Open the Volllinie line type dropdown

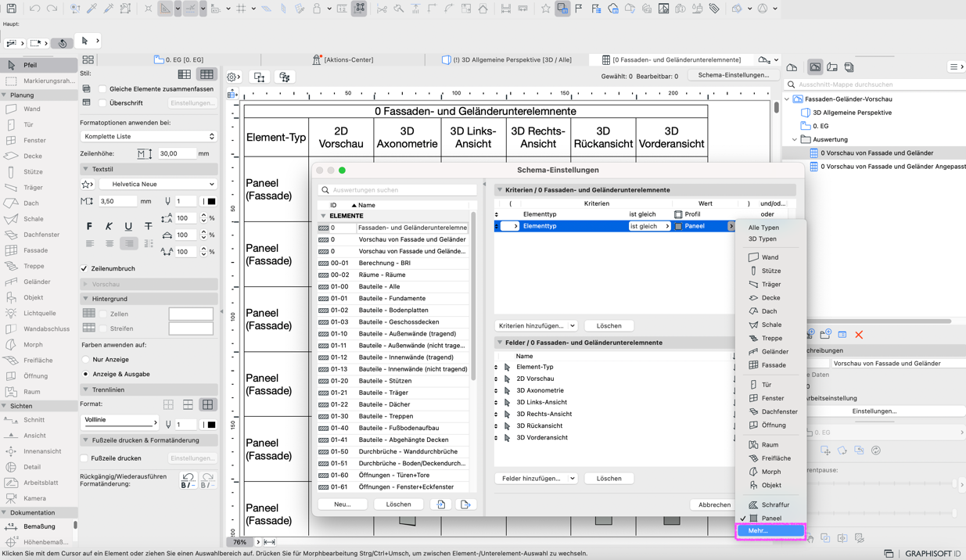[x=120, y=422]
